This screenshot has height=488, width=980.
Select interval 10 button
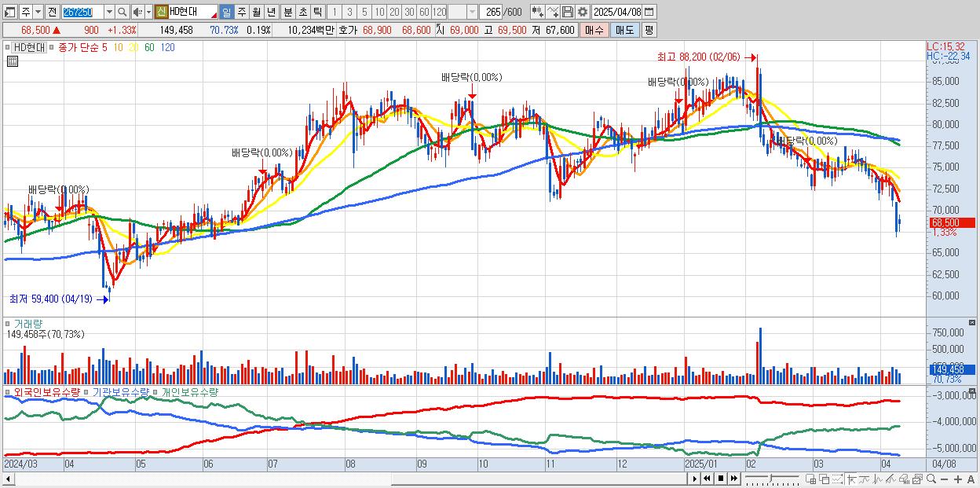[x=379, y=12]
